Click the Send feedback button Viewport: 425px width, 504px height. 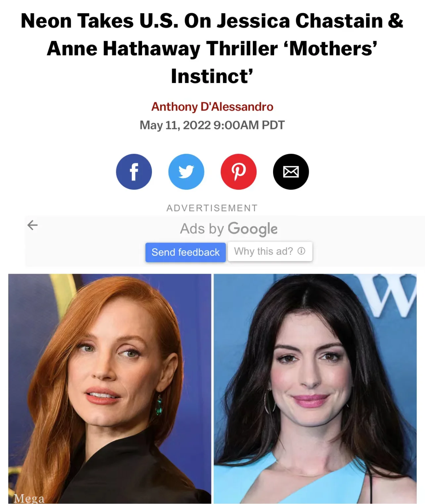click(x=185, y=252)
